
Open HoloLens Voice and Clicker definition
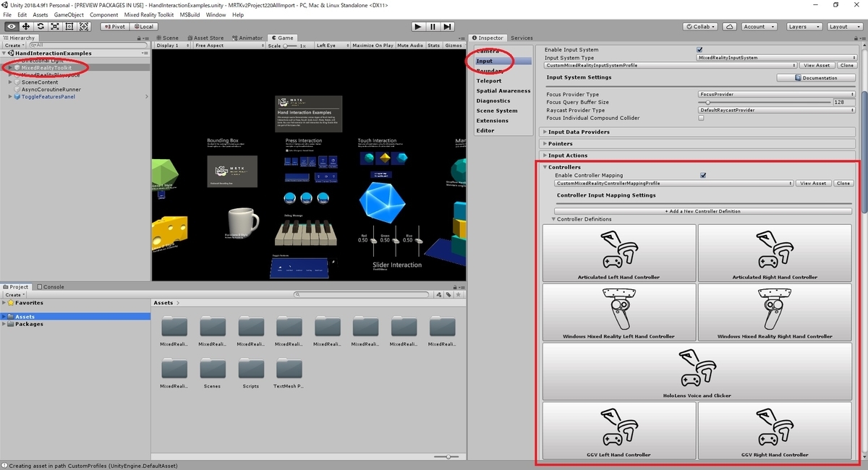click(x=697, y=372)
